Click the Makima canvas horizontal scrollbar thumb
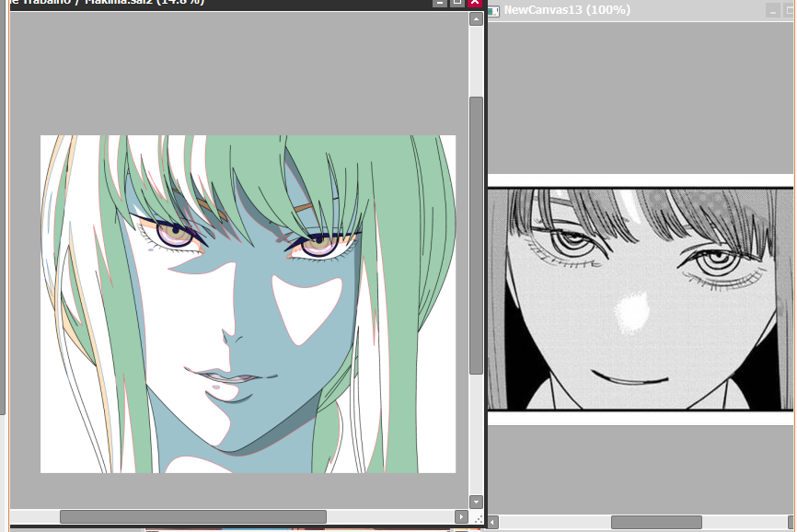Viewport: 797px width, 532px height. click(x=193, y=516)
